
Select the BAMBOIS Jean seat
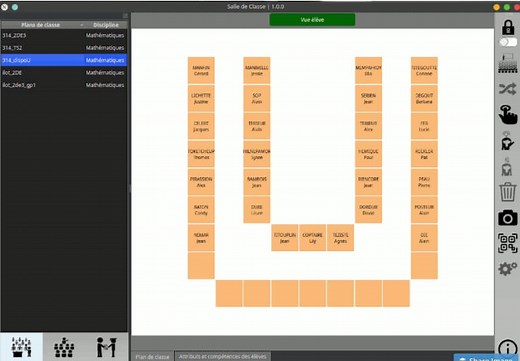pyautogui.click(x=257, y=182)
